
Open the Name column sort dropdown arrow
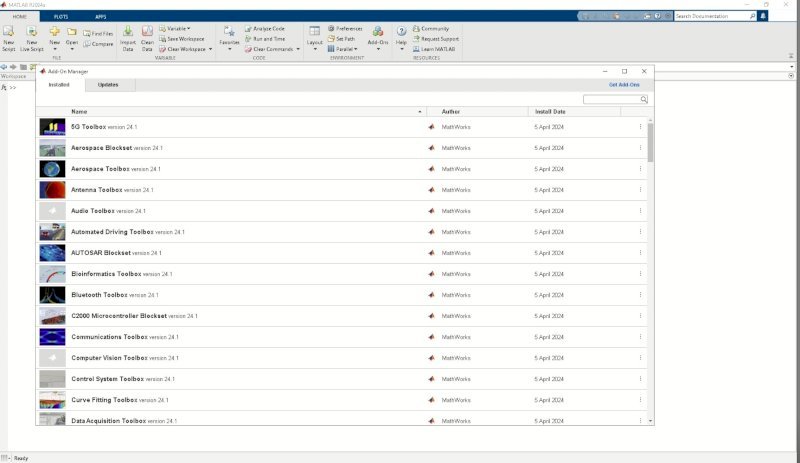click(420, 111)
